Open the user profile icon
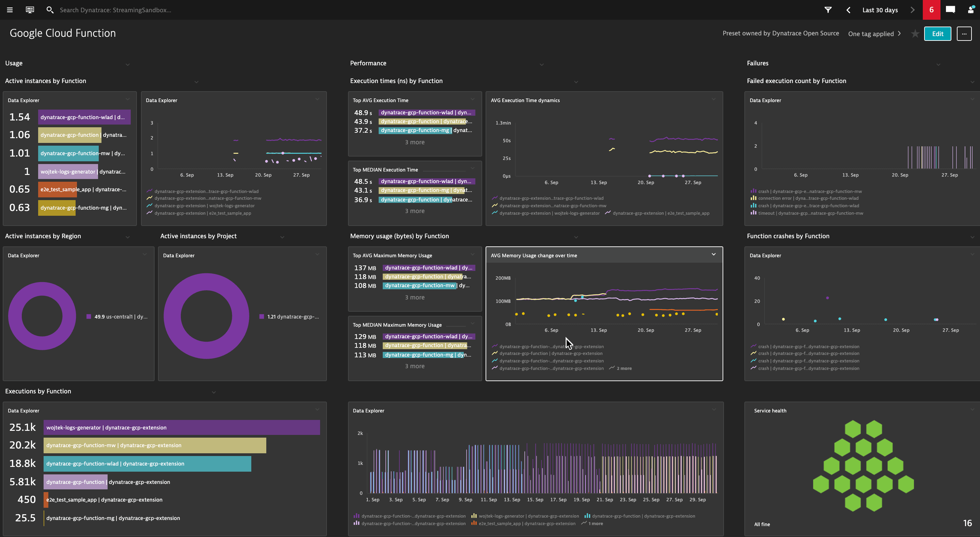 pos(971,10)
